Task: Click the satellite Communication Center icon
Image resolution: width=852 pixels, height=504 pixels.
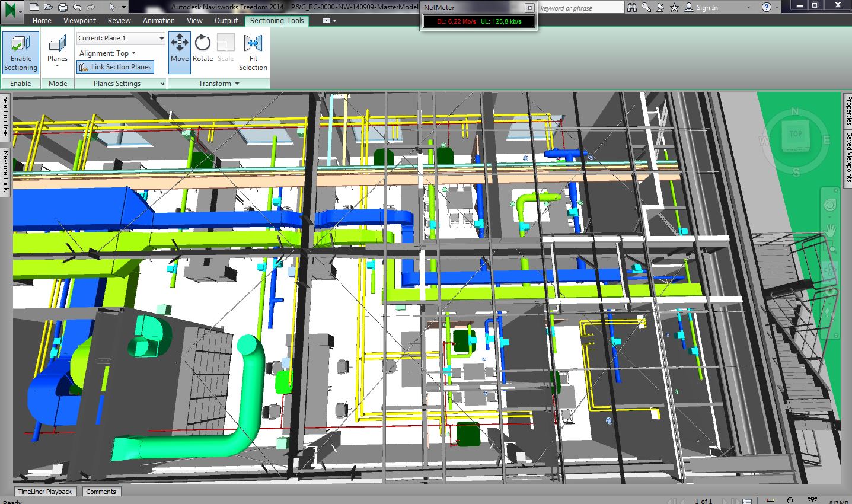Action: pyautogui.click(x=660, y=7)
